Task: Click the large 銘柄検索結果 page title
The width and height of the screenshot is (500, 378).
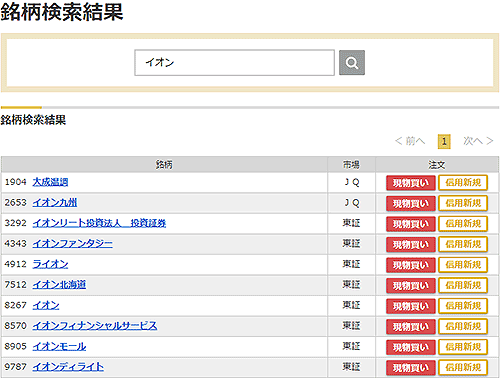Action: click(62, 12)
